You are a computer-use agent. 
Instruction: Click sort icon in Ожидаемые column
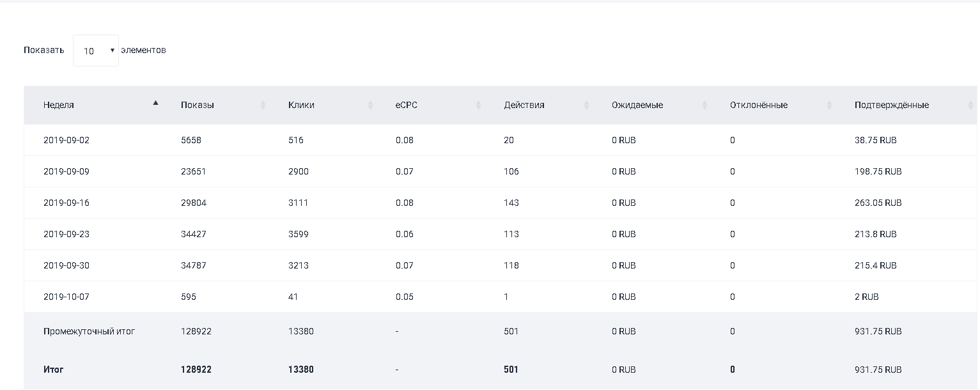(705, 105)
